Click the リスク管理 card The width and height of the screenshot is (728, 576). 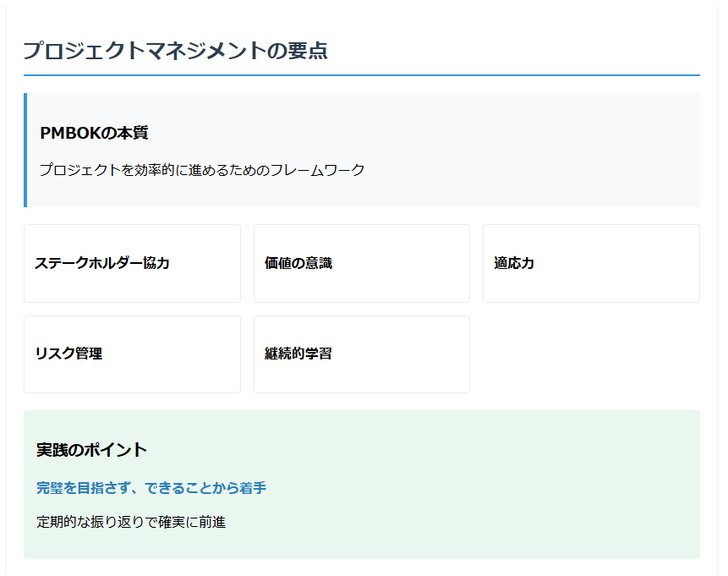[x=132, y=354]
